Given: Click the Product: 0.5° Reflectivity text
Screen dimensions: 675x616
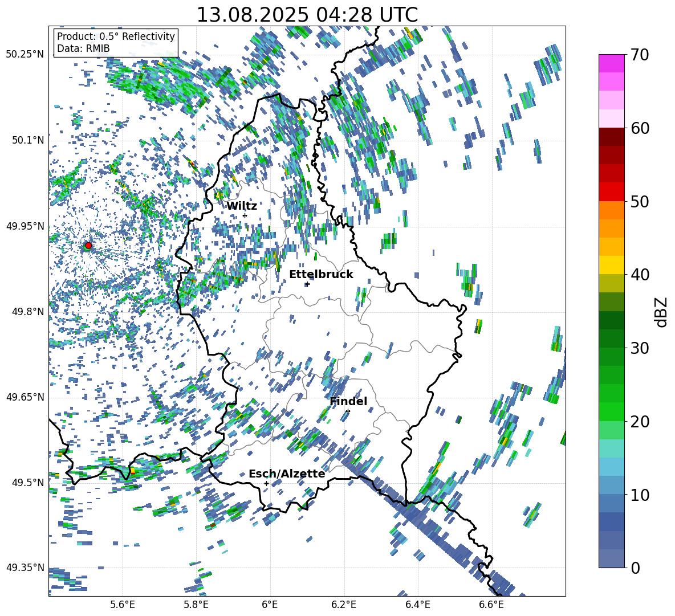Looking at the screenshot, I should 116,36.
